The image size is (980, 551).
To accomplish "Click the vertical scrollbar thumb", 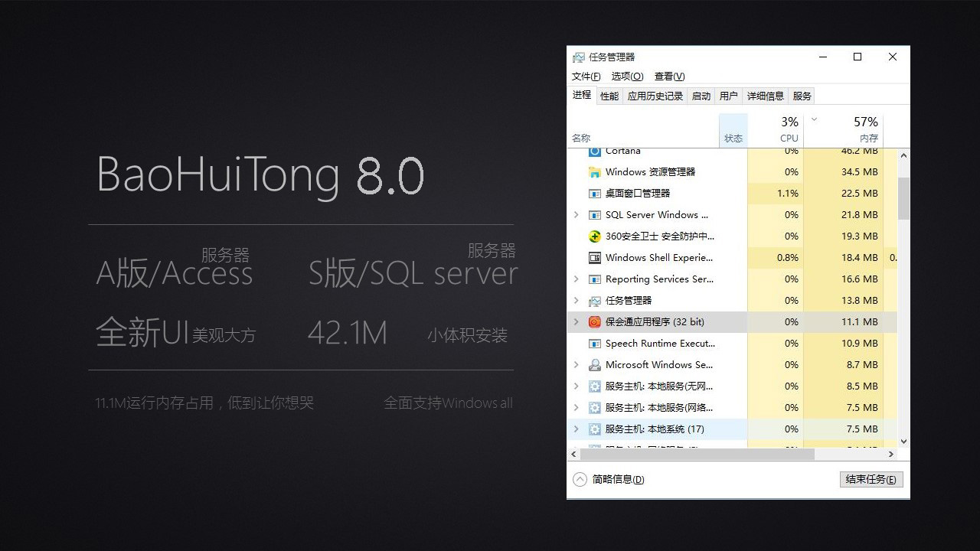I will pos(903,199).
